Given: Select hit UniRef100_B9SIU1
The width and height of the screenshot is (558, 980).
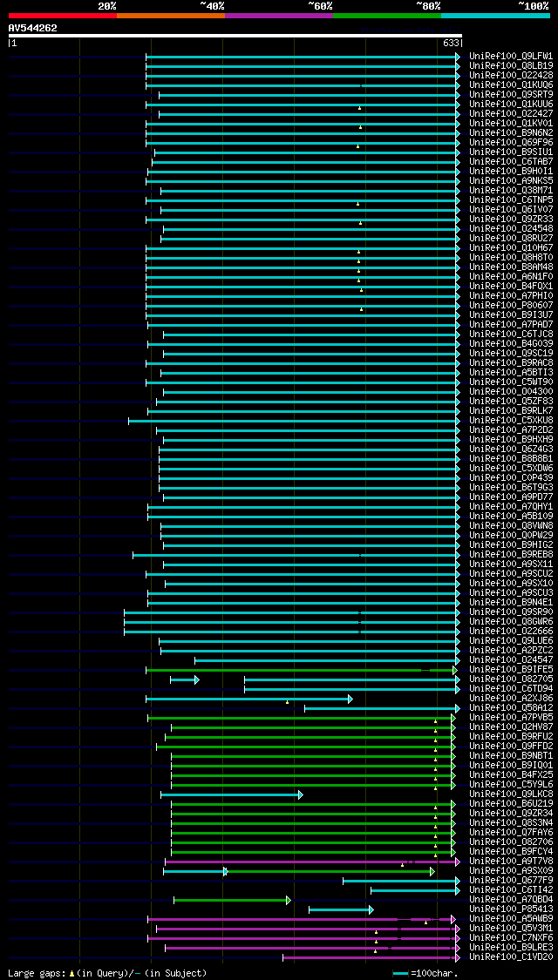Looking at the screenshot, I should pos(511,152).
